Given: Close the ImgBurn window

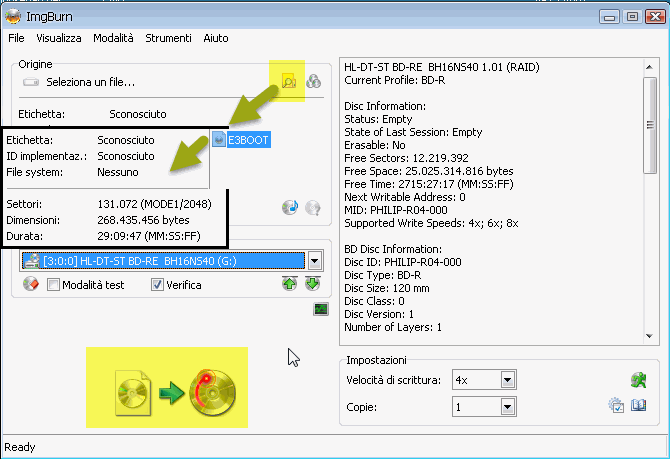Looking at the screenshot, I should coord(655,17).
